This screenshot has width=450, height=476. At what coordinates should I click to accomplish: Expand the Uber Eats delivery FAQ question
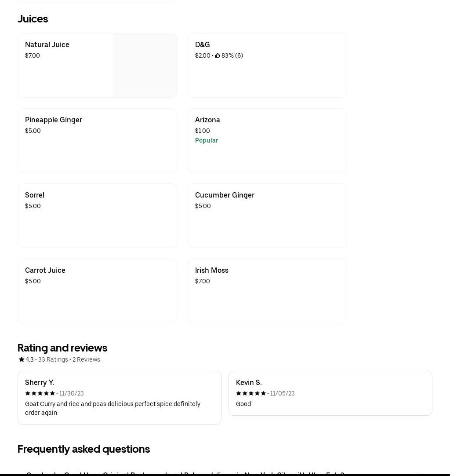click(185, 473)
